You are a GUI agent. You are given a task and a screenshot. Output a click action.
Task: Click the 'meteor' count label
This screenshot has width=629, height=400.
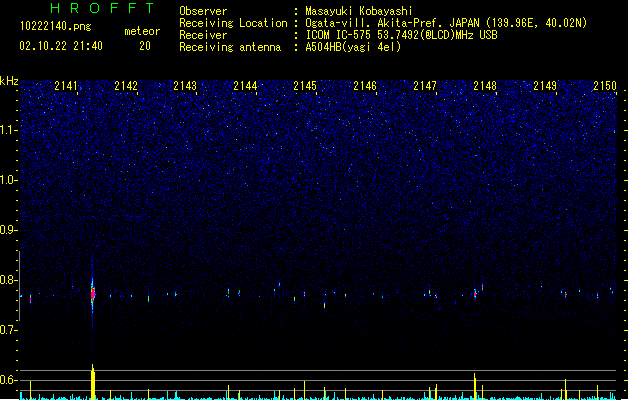coord(142,31)
